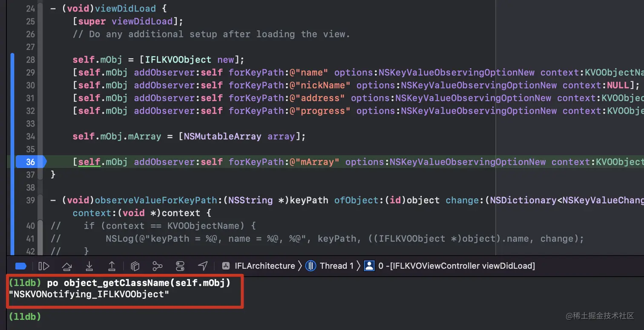Toggle a breakpoint on line 32
This screenshot has height=330, width=644.
(x=30, y=111)
